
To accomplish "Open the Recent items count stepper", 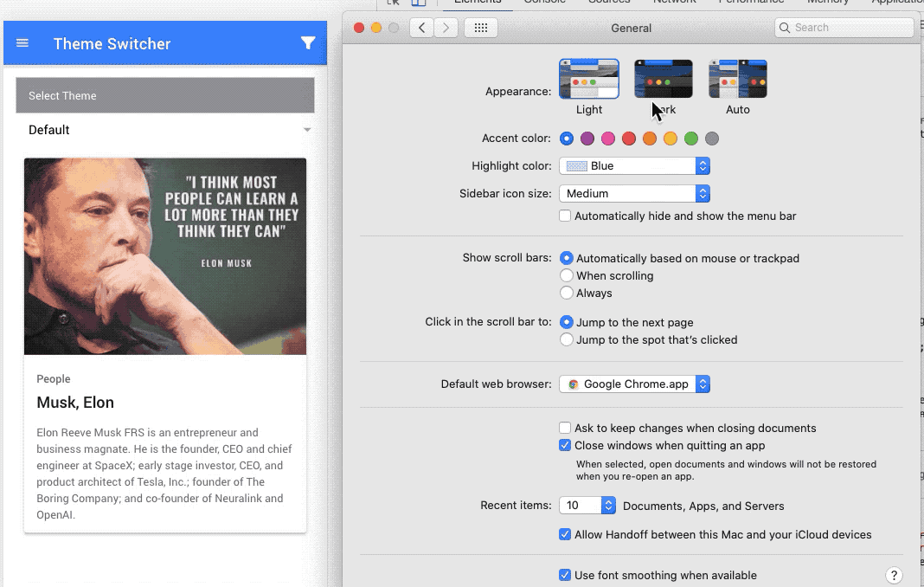I will pyautogui.click(x=608, y=506).
